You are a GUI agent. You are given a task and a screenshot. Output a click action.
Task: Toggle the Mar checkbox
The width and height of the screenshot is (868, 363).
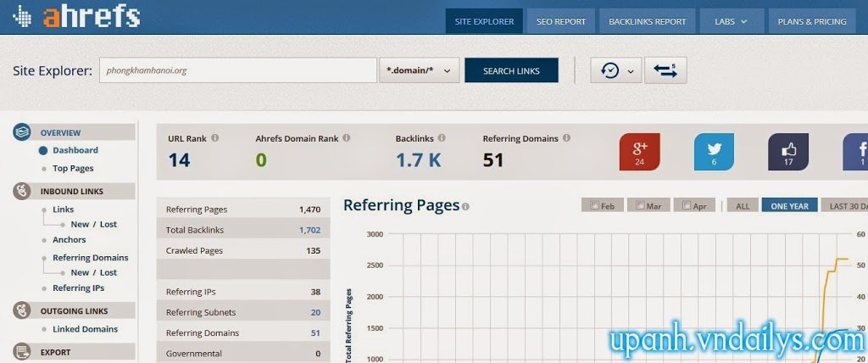(641, 205)
